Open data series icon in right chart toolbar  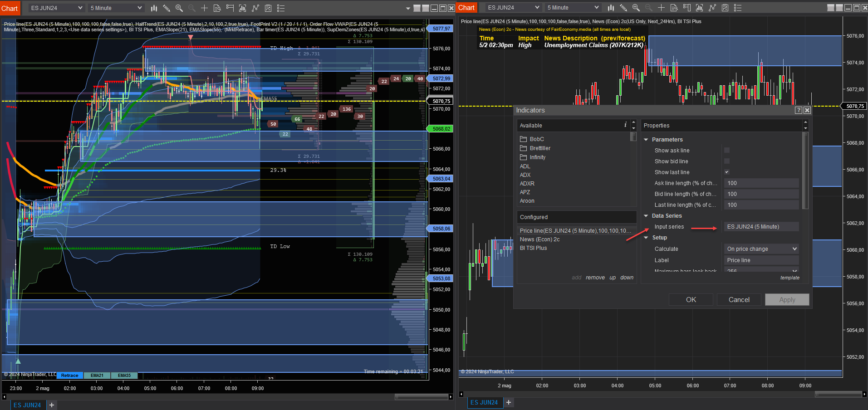pyautogui.click(x=700, y=8)
